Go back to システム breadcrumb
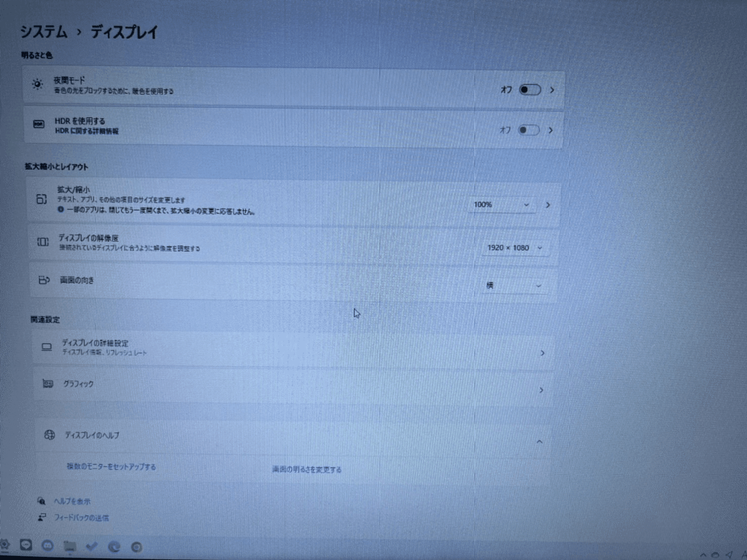The width and height of the screenshot is (747, 560). click(x=44, y=32)
